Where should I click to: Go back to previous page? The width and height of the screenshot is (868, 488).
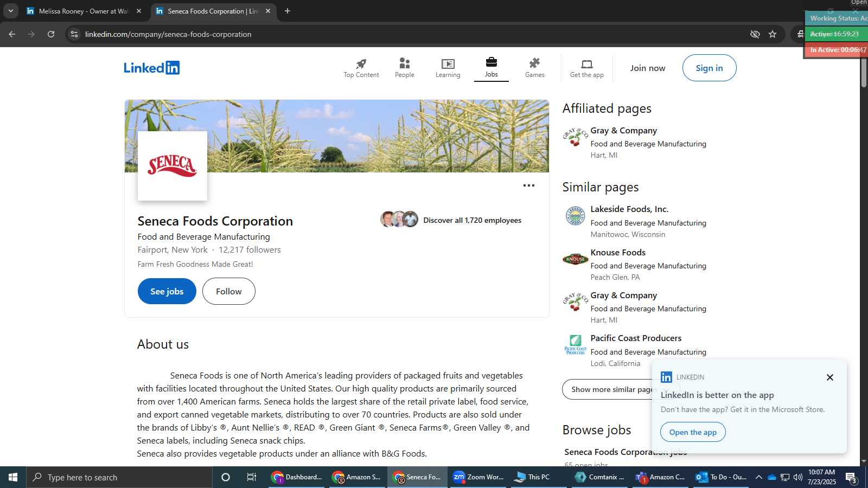tap(12, 34)
